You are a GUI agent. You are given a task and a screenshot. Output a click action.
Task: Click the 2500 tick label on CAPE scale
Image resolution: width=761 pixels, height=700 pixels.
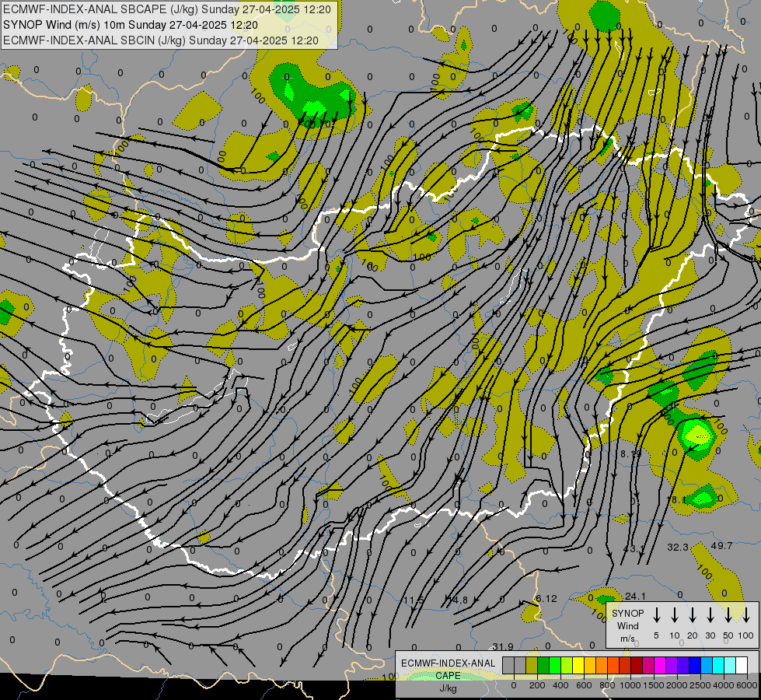[x=700, y=685]
